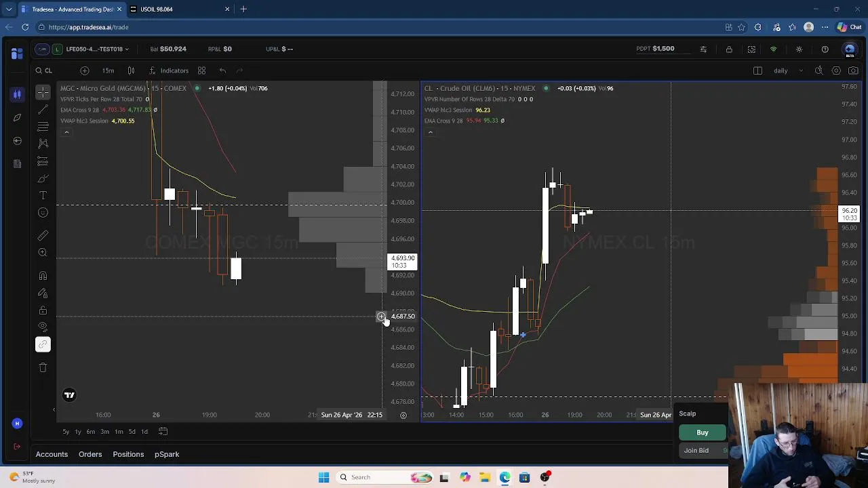
Task: Click the add symbol compare plus icon
Action: coord(85,70)
